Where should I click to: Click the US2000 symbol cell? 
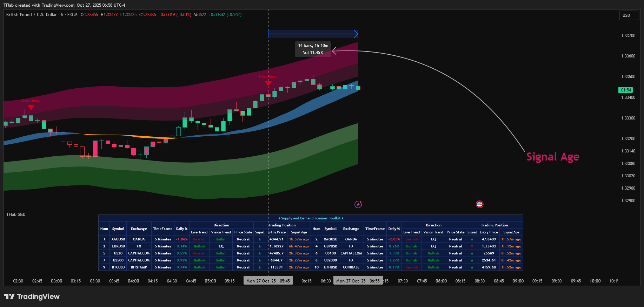point(331,260)
